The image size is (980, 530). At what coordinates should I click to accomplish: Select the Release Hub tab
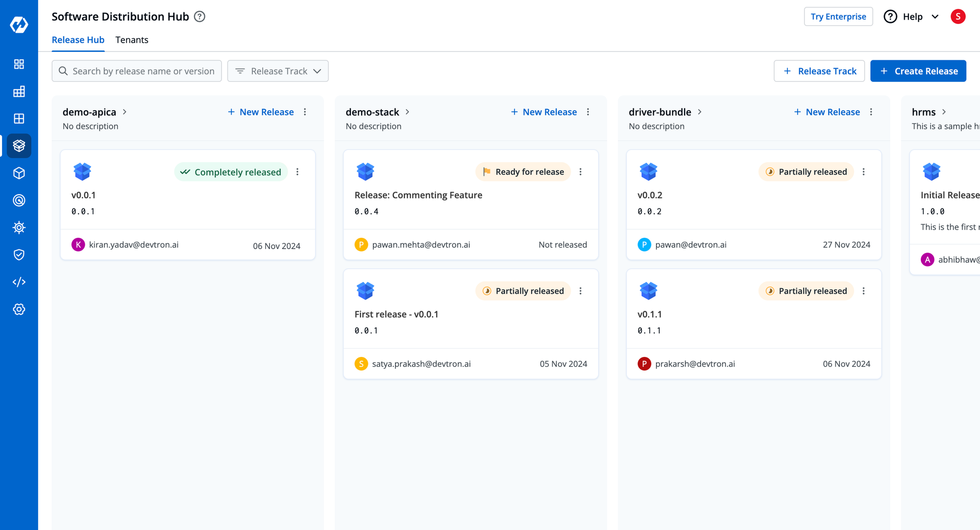coord(77,40)
